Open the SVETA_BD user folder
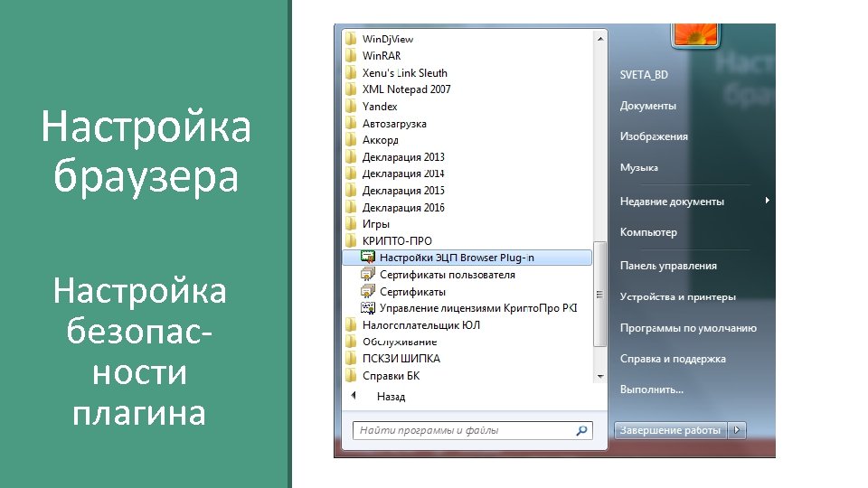Screen dimensions: 868x488 pyautogui.click(x=644, y=75)
